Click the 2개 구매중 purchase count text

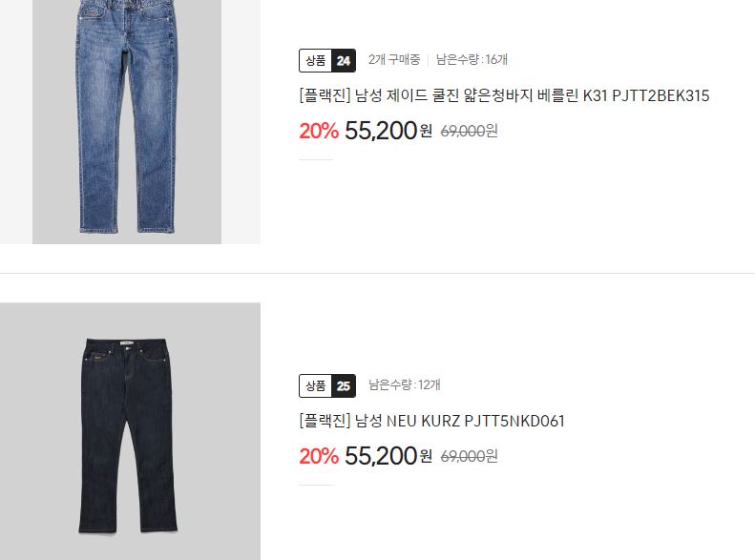(394, 60)
